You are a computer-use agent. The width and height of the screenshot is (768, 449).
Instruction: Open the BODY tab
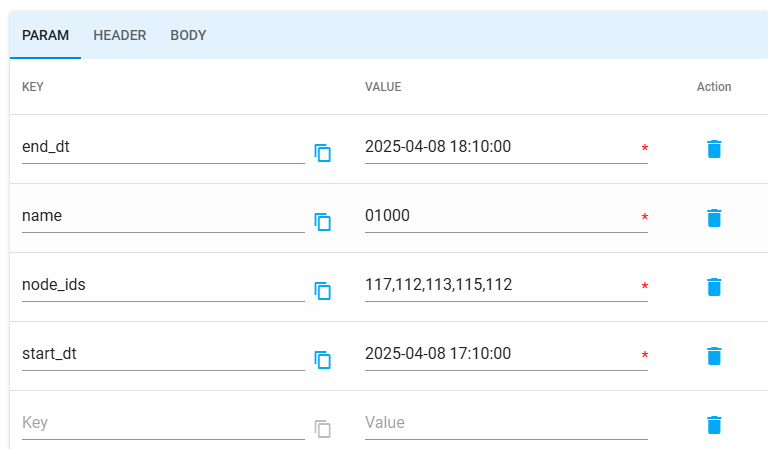point(188,35)
